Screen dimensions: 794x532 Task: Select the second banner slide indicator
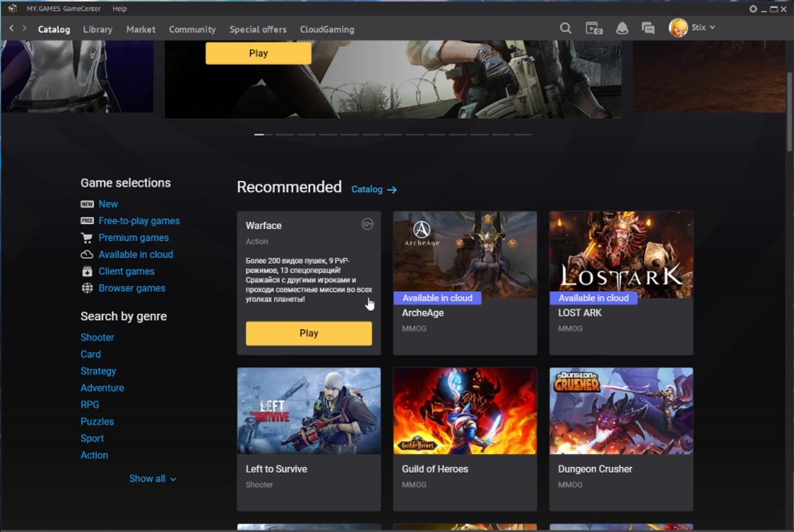[x=285, y=134]
